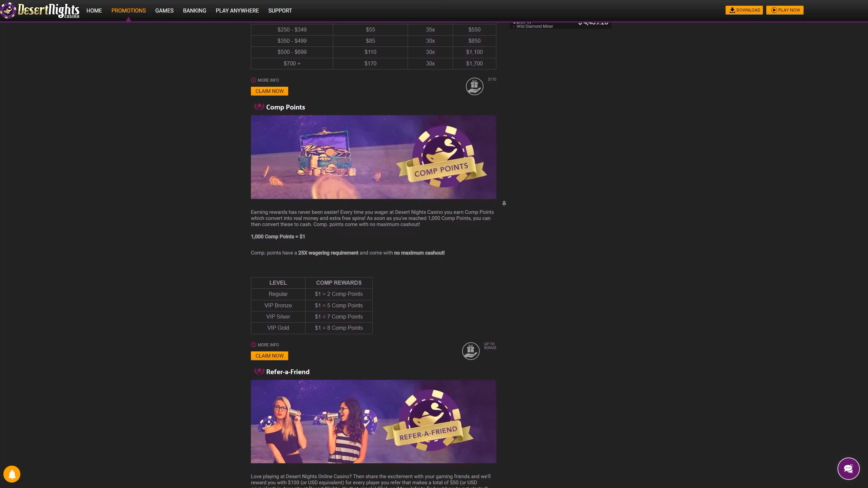Click the Refer-a-Friend banner image
Viewport: 868px width, 488px height.
click(373, 422)
